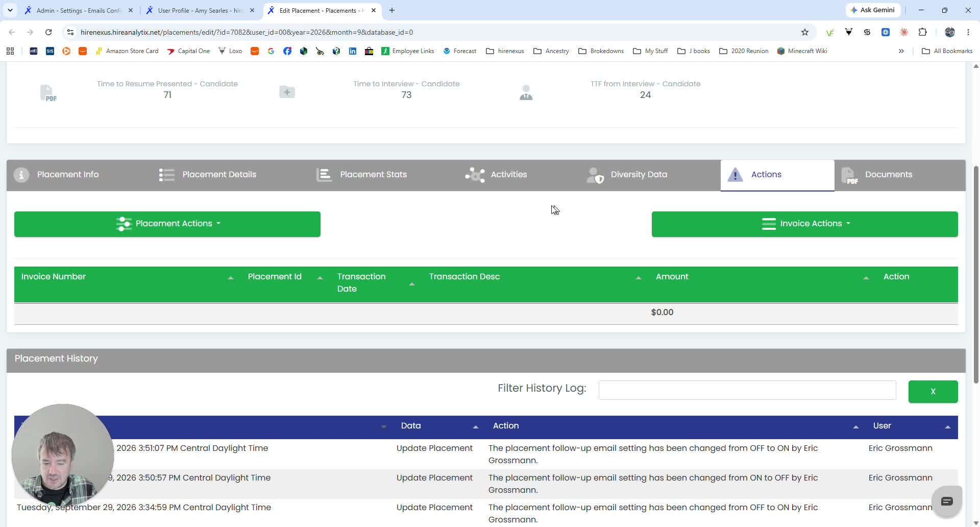Click the person icon beside TTF from Interview
Viewport: 980px width, 527px height.
coord(526,92)
